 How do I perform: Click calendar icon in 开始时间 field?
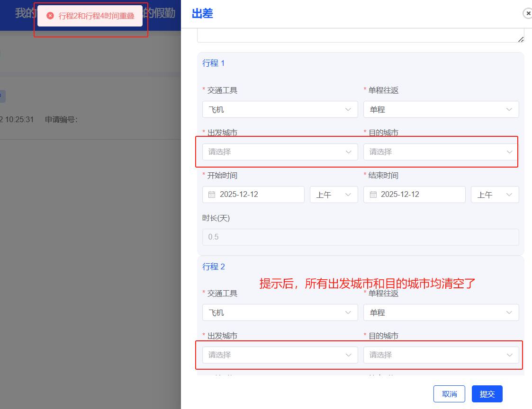pyautogui.click(x=212, y=195)
